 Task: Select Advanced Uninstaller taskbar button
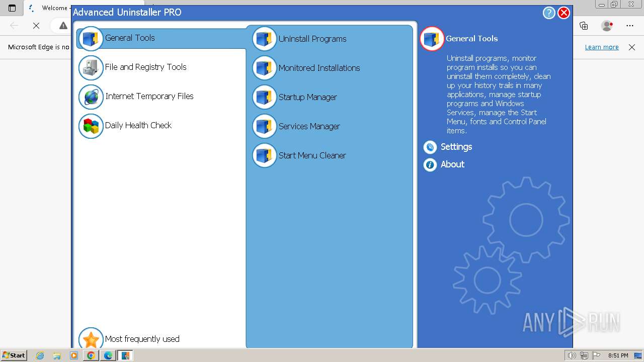pos(125,355)
